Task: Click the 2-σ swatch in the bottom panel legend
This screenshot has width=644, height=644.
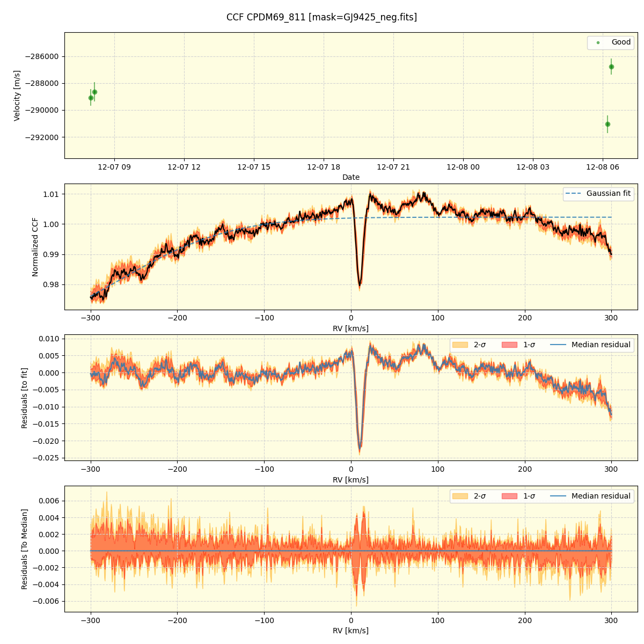Action: coord(460,496)
